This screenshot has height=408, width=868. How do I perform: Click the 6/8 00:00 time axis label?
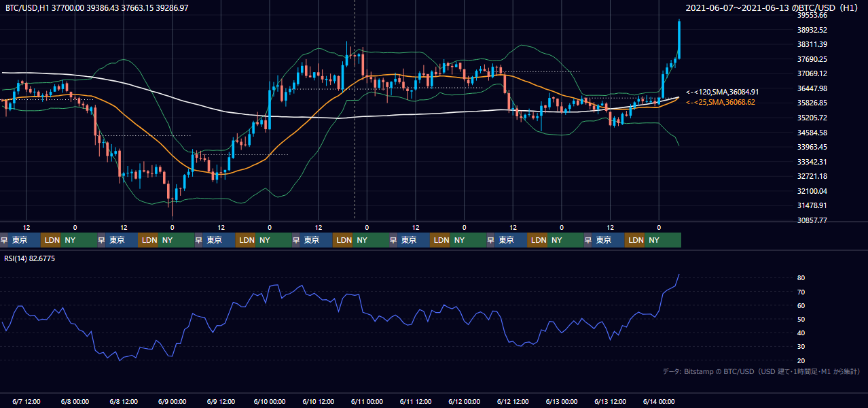click(x=75, y=402)
